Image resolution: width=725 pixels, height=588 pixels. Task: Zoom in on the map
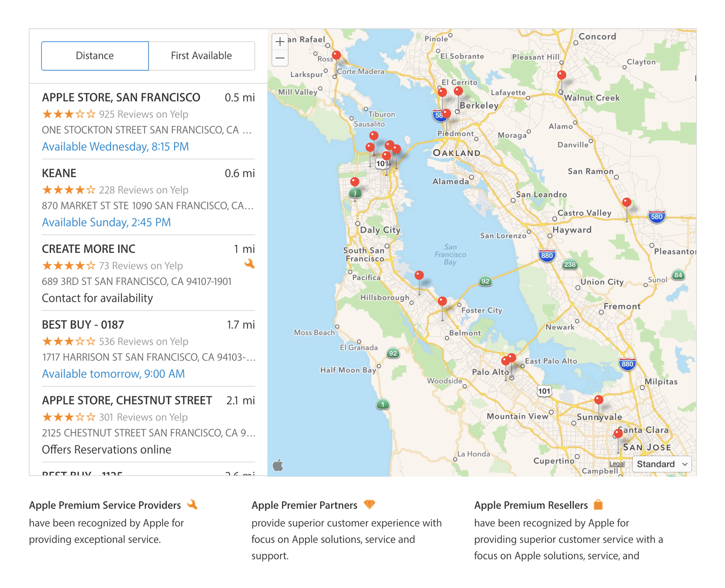point(280,42)
